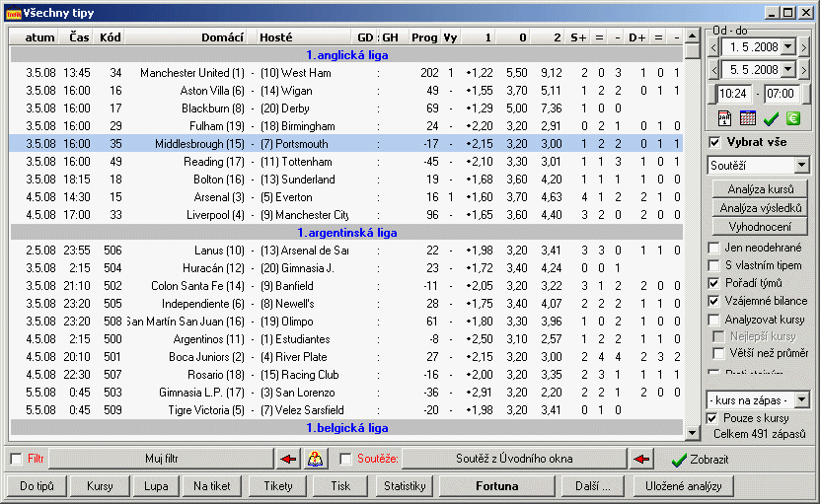Select the Boca Juniors vs River Plate row
The image size is (820, 504).
click(346, 357)
